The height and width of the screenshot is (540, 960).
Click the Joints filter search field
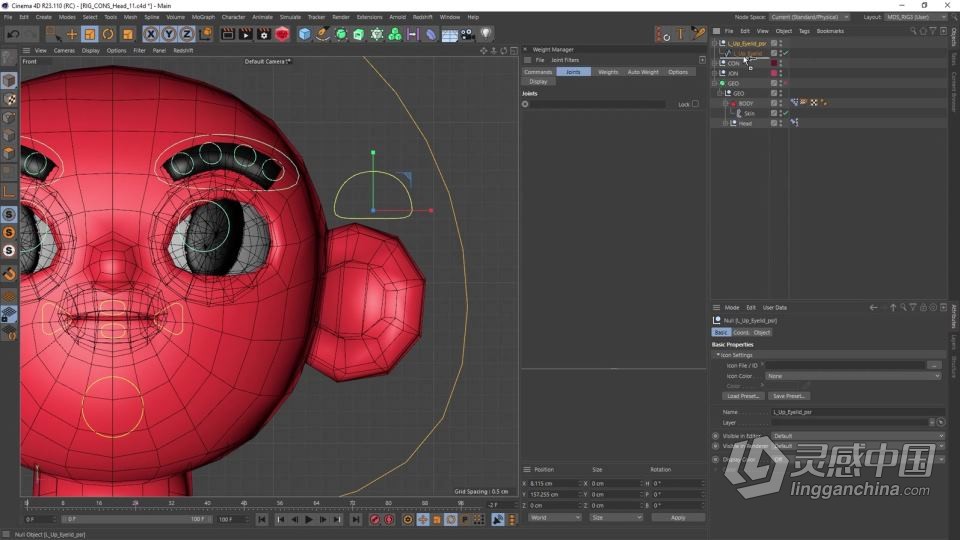tap(597, 104)
